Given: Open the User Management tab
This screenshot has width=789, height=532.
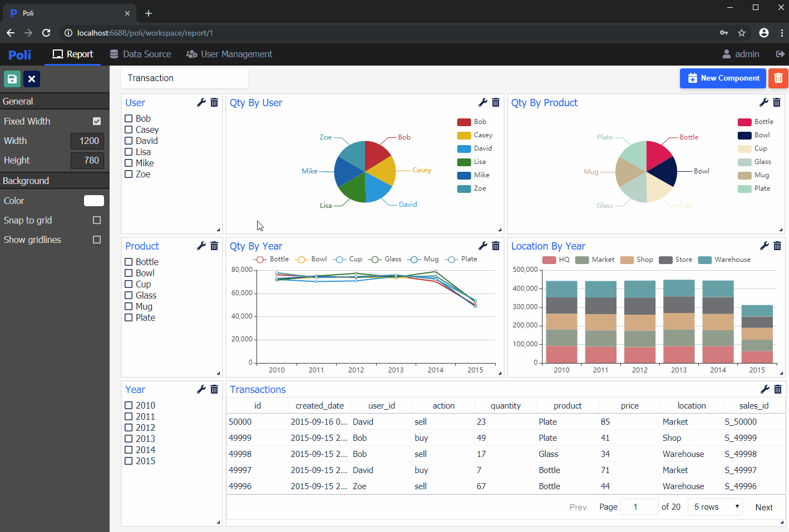Looking at the screenshot, I should tap(229, 54).
